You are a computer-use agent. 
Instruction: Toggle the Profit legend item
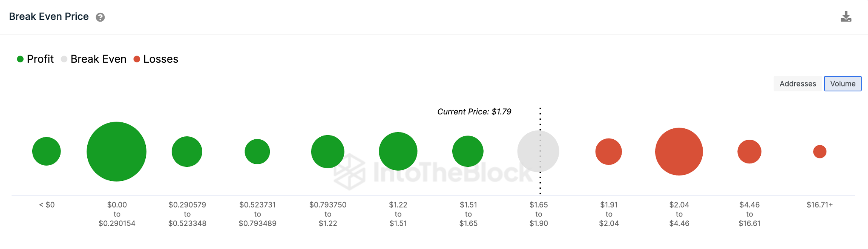click(35, 59)
